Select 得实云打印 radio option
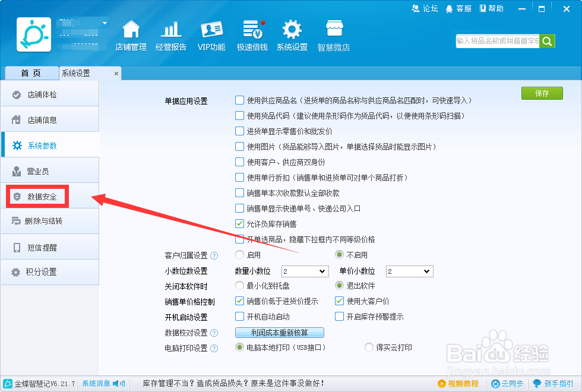The height and width of the screenshot is (392, 582). point(369,347)
